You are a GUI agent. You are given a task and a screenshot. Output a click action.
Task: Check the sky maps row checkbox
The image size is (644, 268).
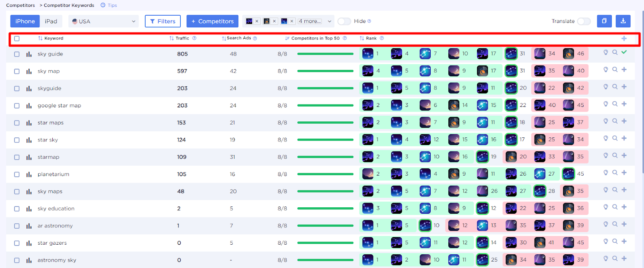click(x=17, y=192)
